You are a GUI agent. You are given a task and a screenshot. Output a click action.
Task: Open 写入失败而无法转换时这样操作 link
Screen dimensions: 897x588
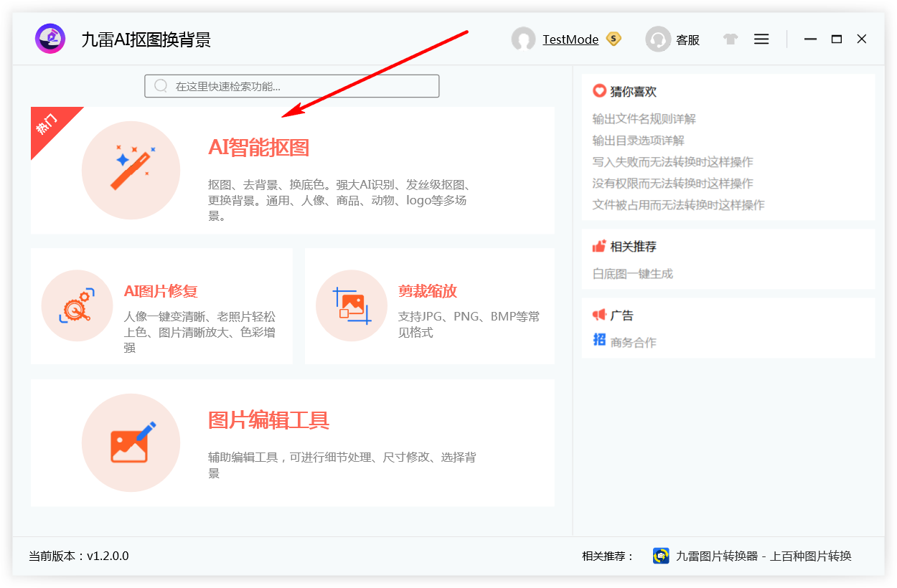(x=673, y=162)
